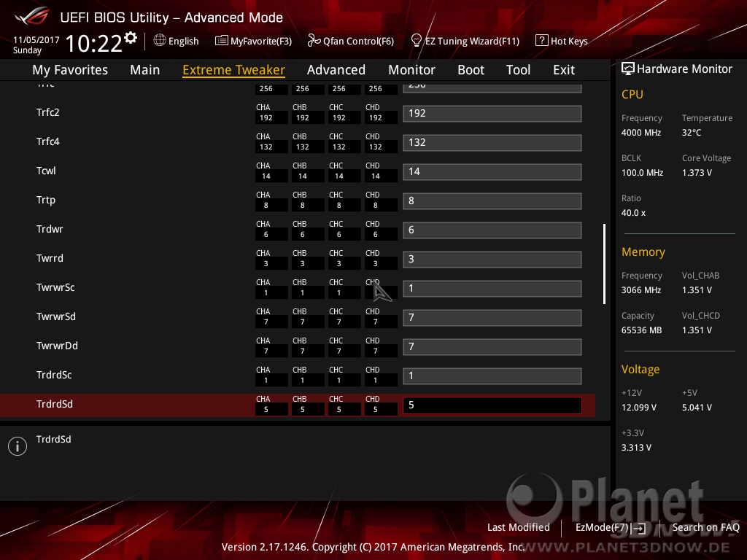This screenshot has width=747, height=560.
Task: Open date and time settings gear
Action: pos(131,38)
